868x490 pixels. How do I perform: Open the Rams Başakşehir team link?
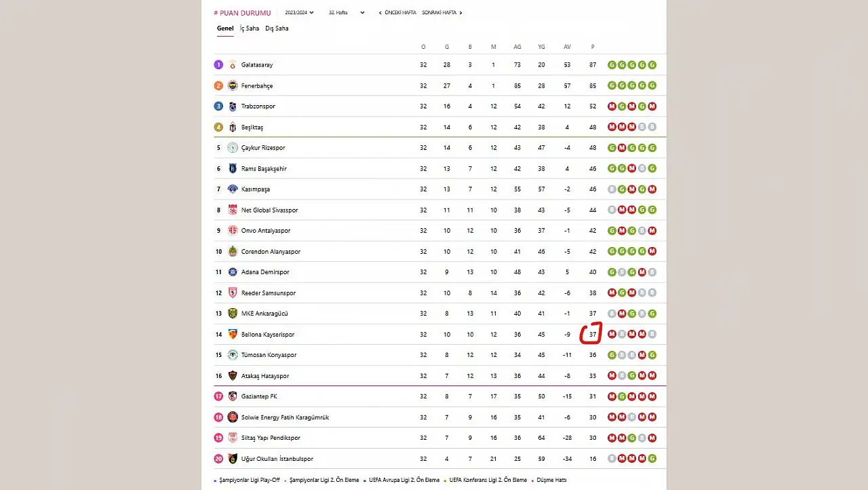(264, 169)
